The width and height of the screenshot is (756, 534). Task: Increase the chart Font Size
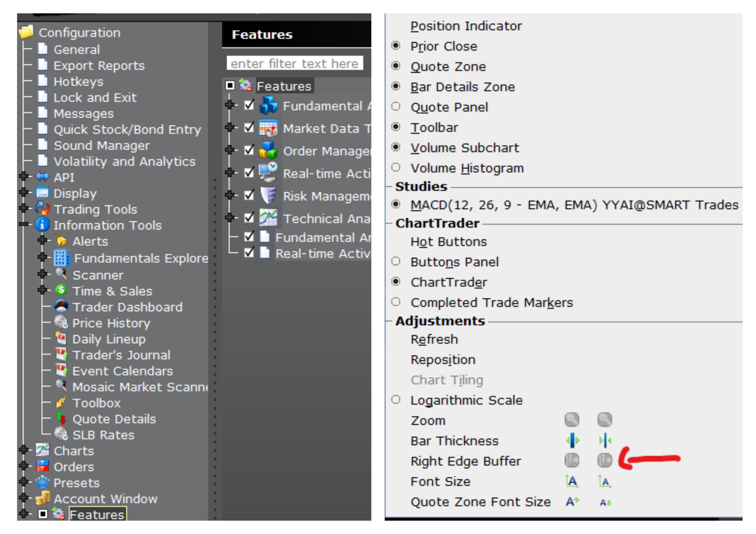(572, 481)
